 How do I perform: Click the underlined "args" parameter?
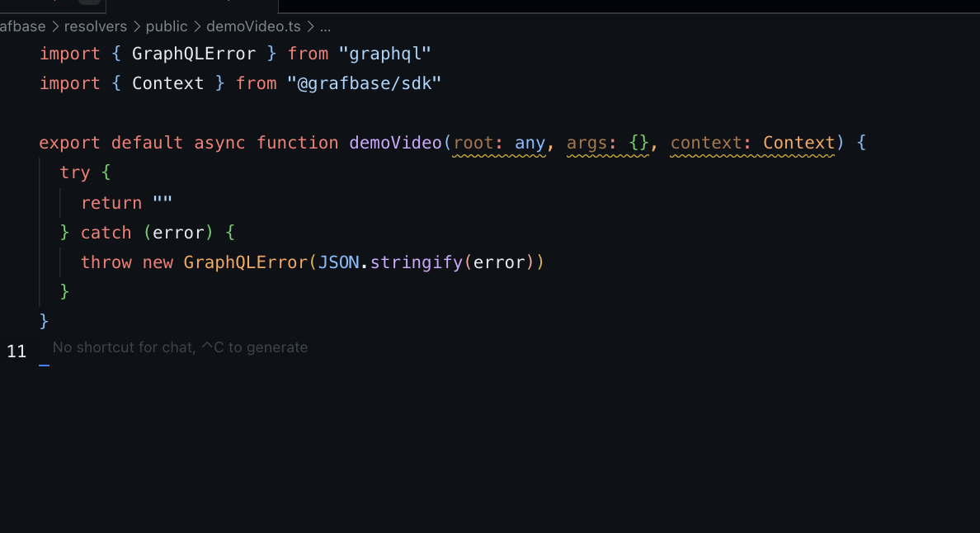pyautogui.click(x=587, y=143)
